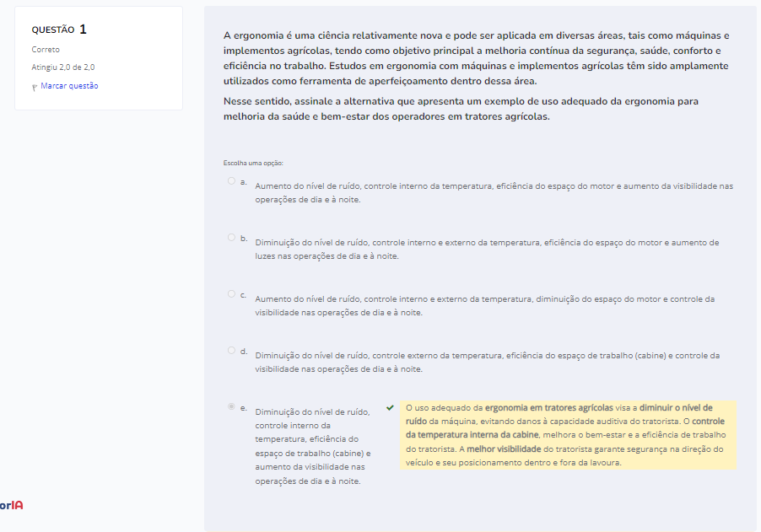Click option a answer text starting "Aumento do nível de ruído, controle interno da"

494,192
